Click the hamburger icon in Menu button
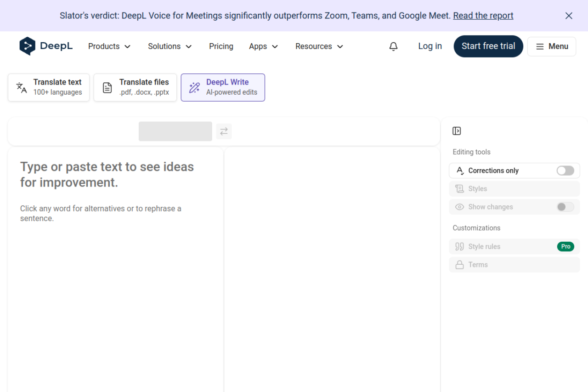 [540, 46]
